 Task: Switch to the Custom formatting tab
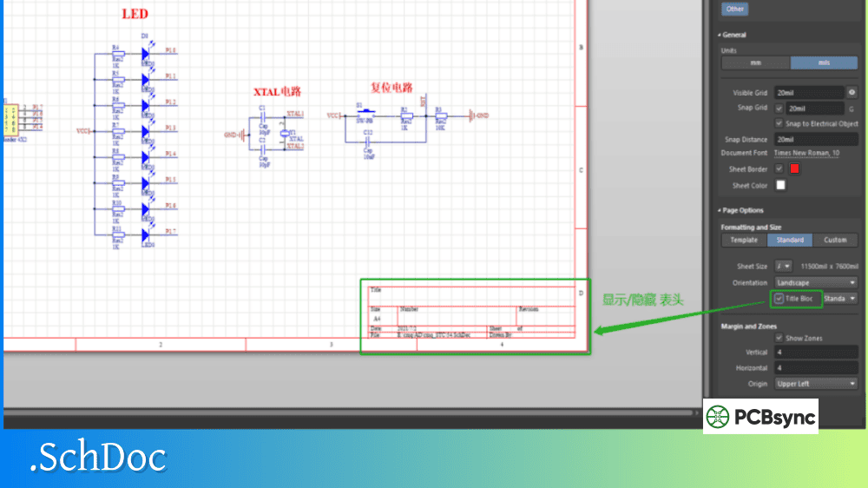tap(835, 240)
